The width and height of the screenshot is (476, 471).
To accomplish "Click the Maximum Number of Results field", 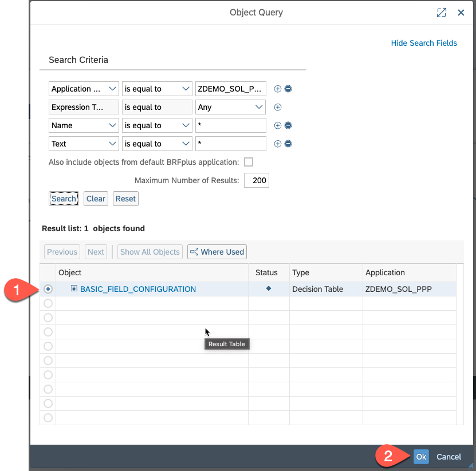I will tap(257, 180).
